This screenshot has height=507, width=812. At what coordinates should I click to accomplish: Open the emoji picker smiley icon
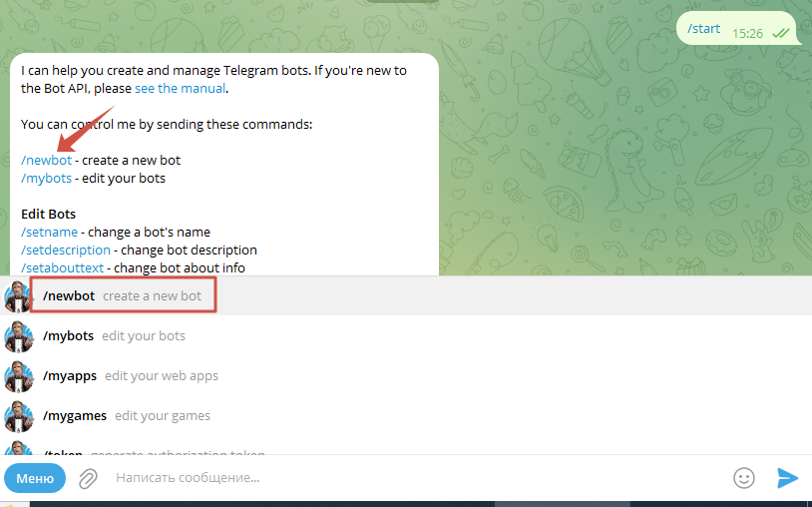tap(743, 478)
